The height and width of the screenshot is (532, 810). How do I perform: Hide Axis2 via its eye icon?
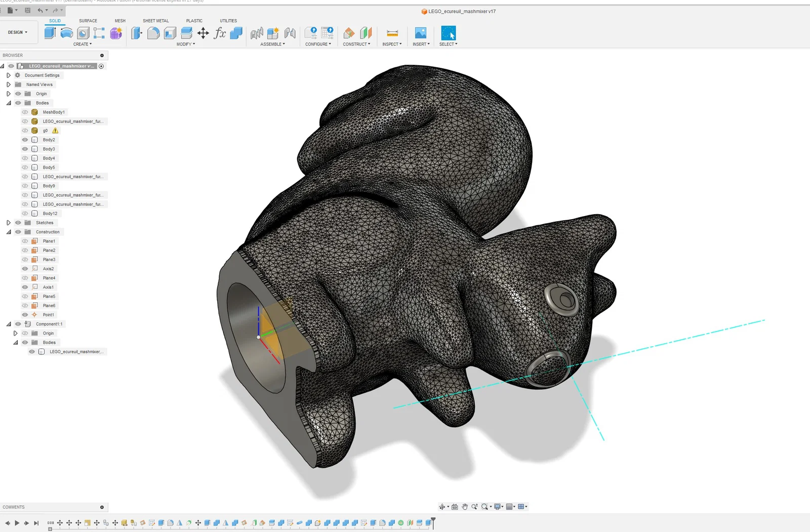(25, 269)
